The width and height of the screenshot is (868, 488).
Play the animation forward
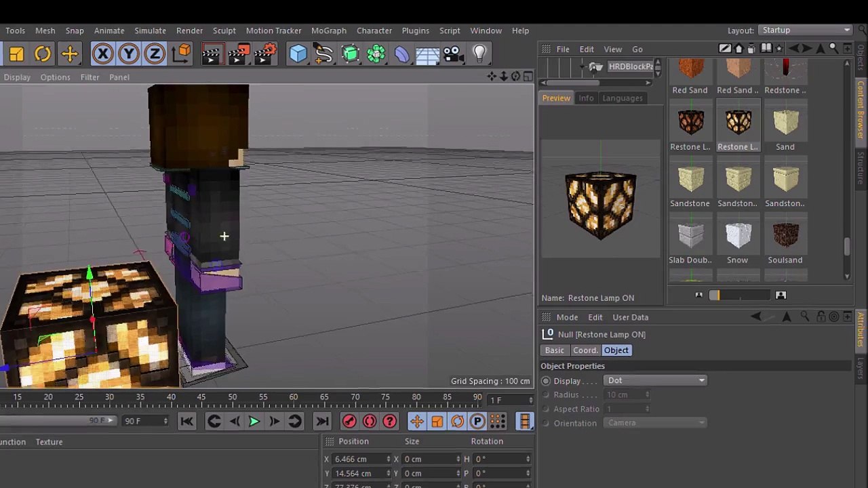pyautogui.click(x=254, y=421)
